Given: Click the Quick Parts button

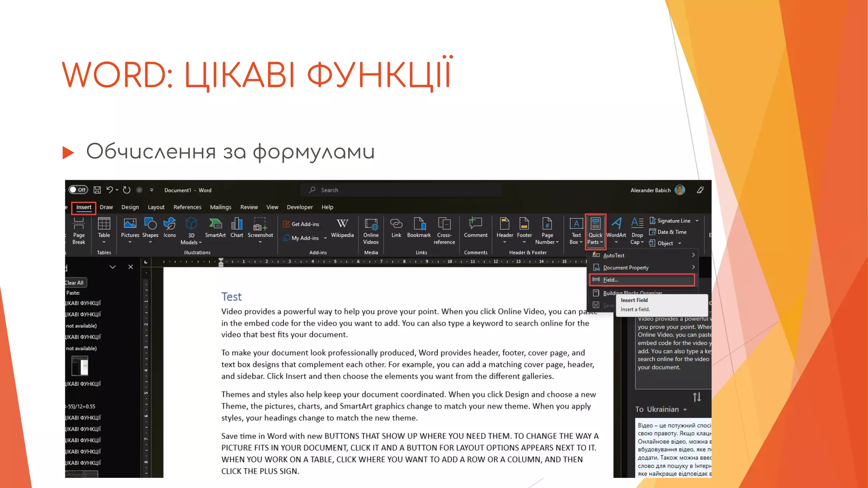Looking at the screenshot, I should pos(595,231).
